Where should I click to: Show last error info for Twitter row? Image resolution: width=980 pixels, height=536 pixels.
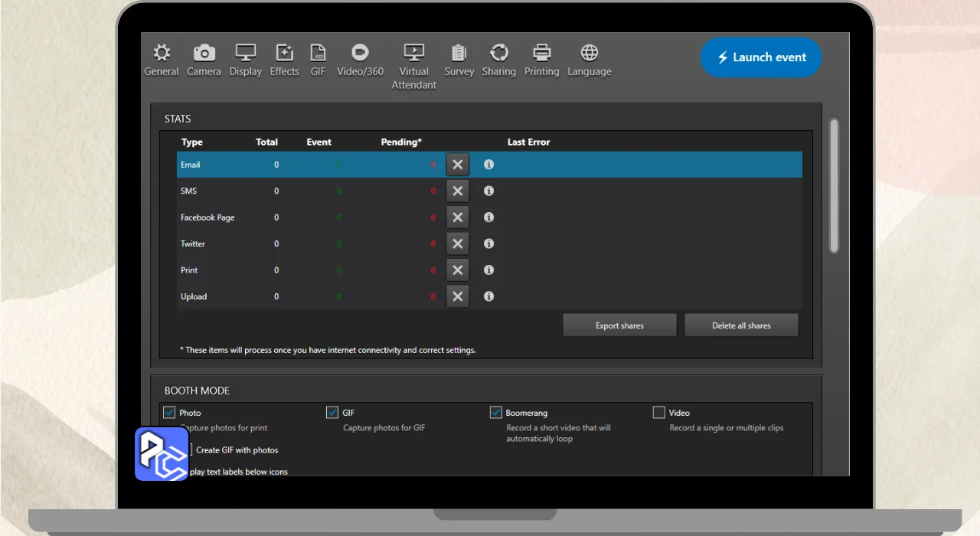tap(488, 243)
